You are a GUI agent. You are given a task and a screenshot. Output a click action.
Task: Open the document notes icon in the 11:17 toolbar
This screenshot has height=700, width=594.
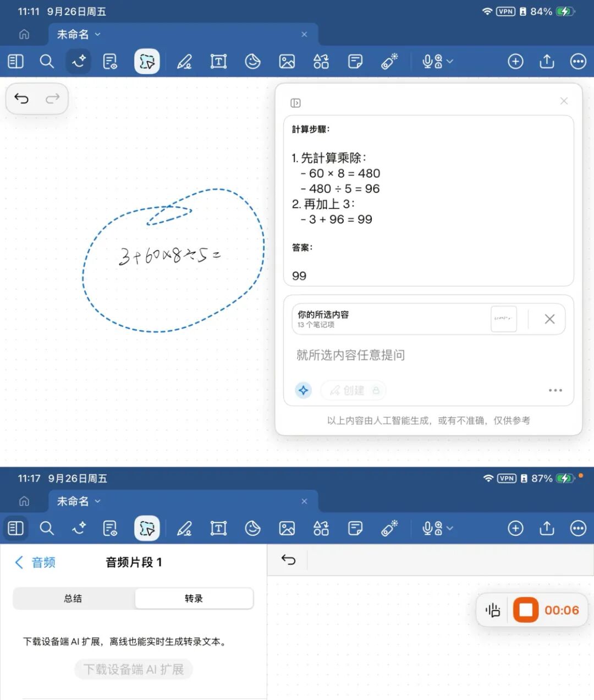pos(110,528)
